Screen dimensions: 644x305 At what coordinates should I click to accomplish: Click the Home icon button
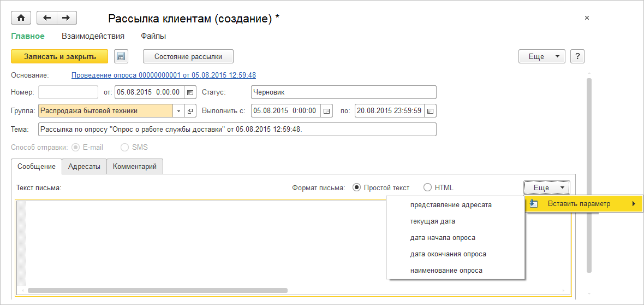(21, 18)
